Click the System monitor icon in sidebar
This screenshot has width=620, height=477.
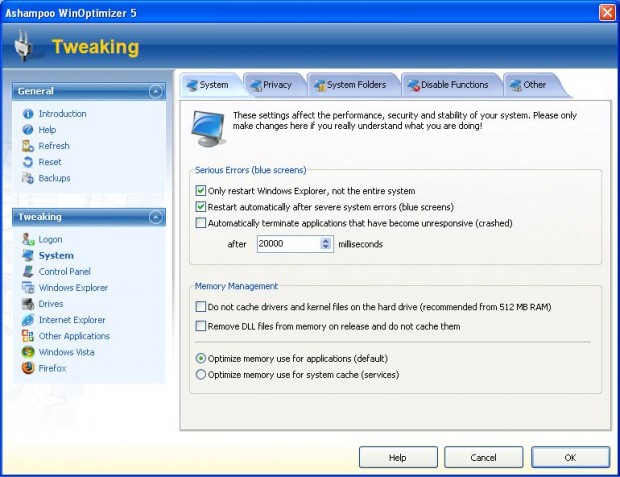tap(28, 256)
